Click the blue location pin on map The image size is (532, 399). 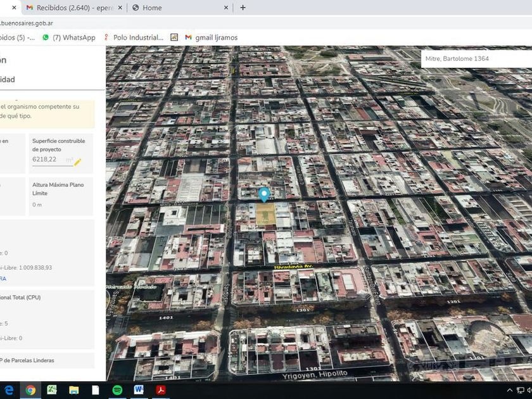point(264,194)
